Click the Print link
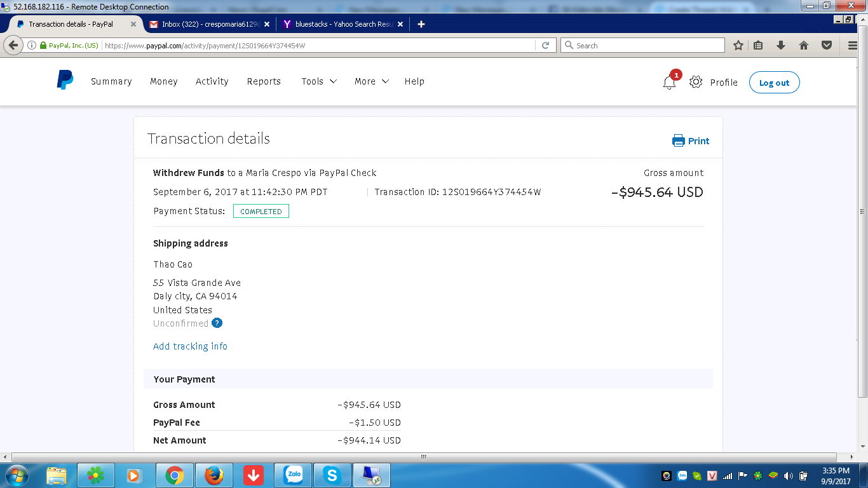 [x=698, y=141]
